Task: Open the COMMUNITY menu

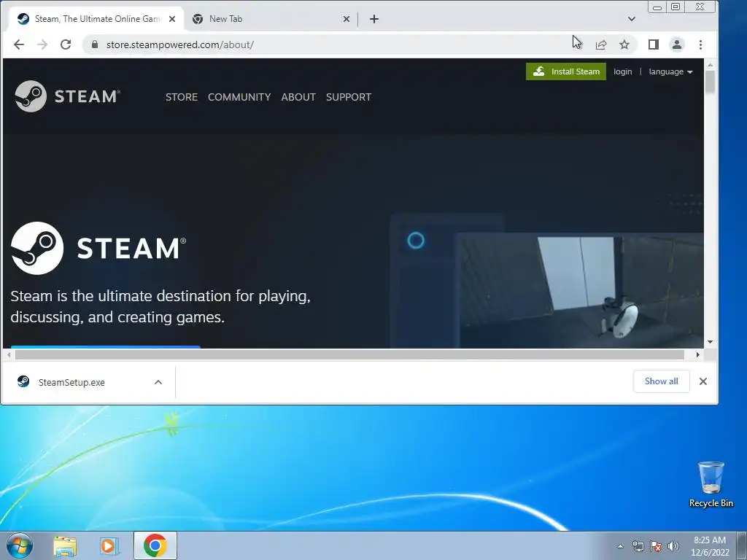Action: tap(239, 97)
